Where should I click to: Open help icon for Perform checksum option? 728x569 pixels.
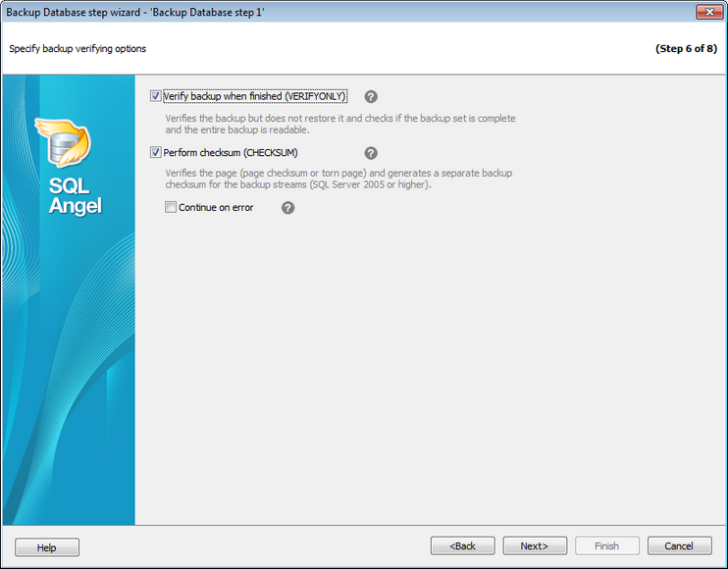[x=371, y=153]
